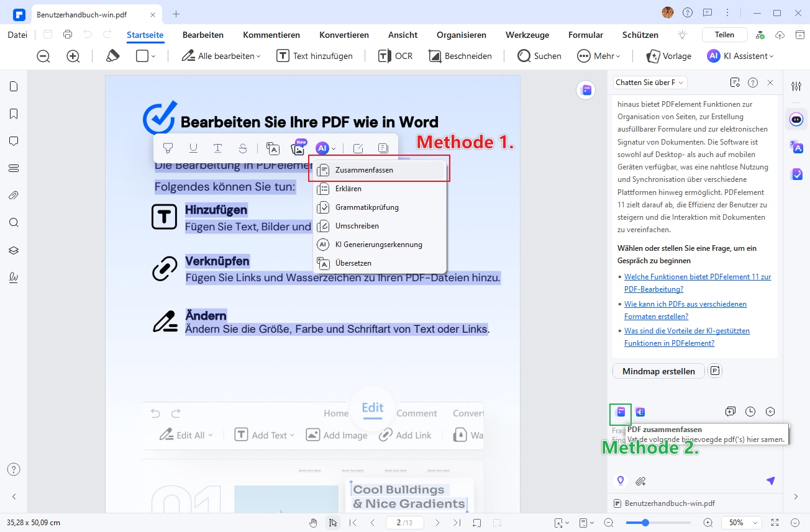
Task: Click Mindmap erstellen button
Action: (x=658, y=371)
